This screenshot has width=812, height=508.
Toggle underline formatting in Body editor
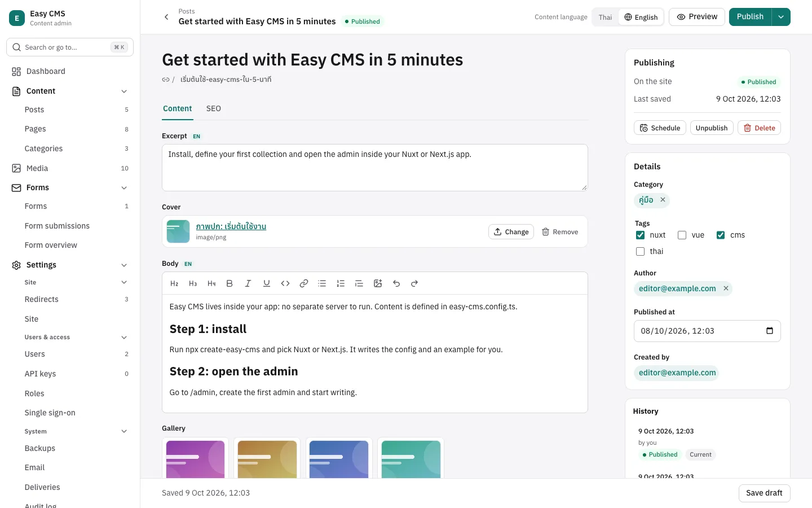coord(267,283)
